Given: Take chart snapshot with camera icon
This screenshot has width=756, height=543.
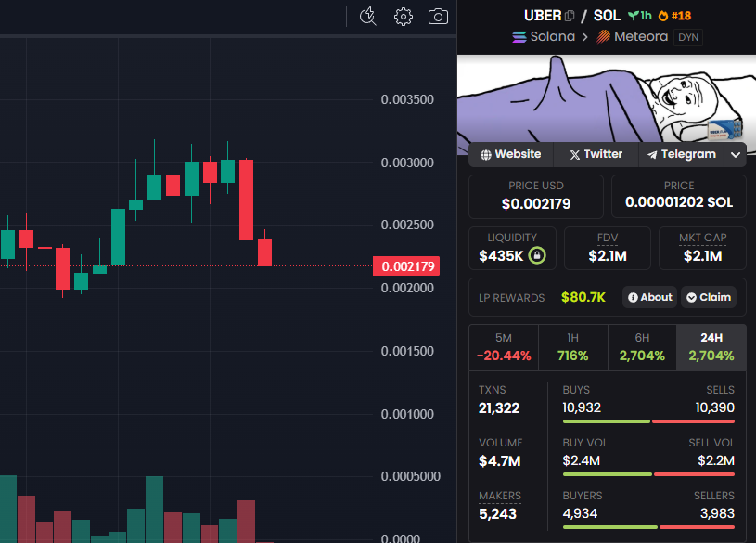Looking at the screenshot, I should click(438, 17).
